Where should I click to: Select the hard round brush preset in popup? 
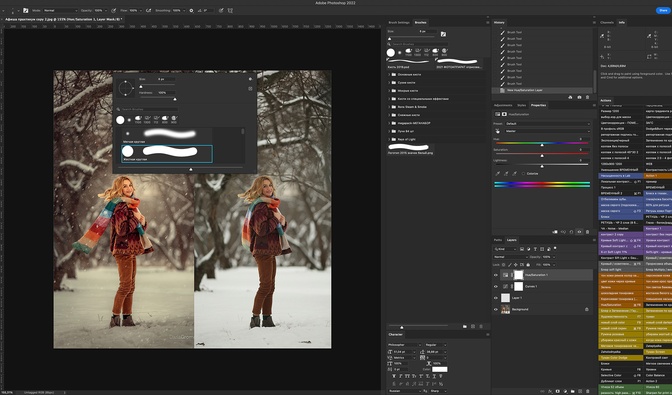(167, 153)
